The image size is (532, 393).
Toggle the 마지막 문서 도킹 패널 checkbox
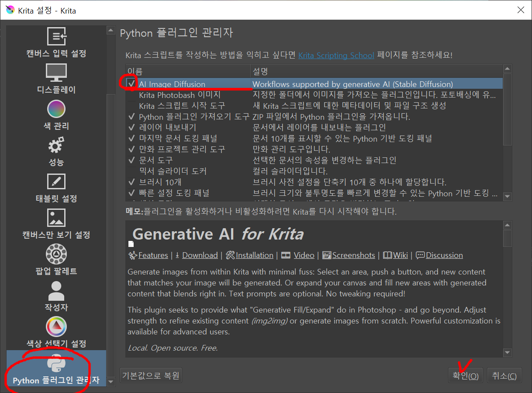click(x=131, y=138)
